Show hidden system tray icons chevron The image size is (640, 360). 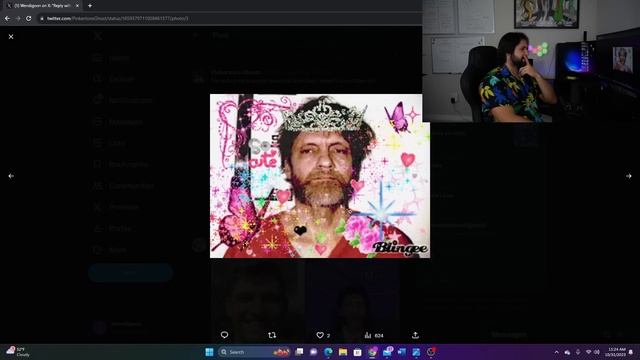[556, 352]
